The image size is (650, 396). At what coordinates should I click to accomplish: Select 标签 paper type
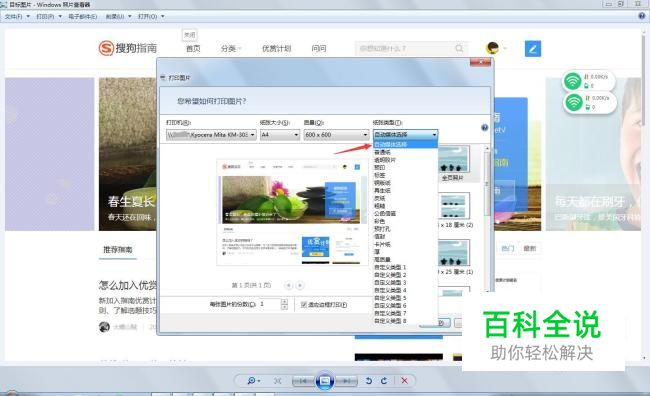click(x=405, y=175)
